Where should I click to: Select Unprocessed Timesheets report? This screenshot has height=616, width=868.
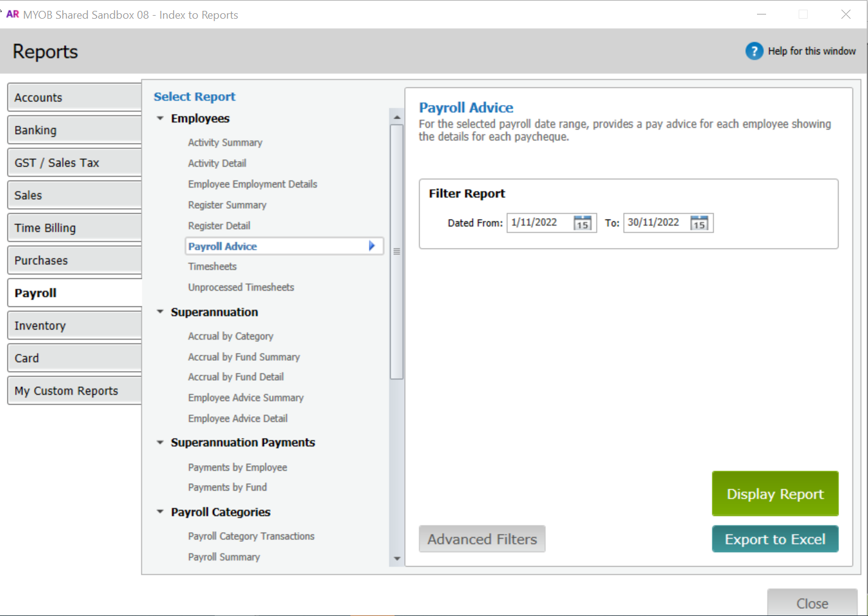241,287
